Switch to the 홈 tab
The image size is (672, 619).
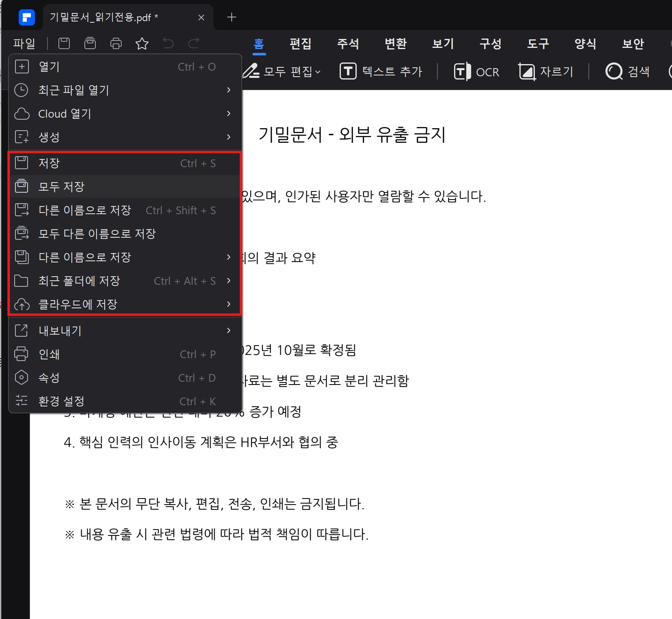[x=259, y=43]
